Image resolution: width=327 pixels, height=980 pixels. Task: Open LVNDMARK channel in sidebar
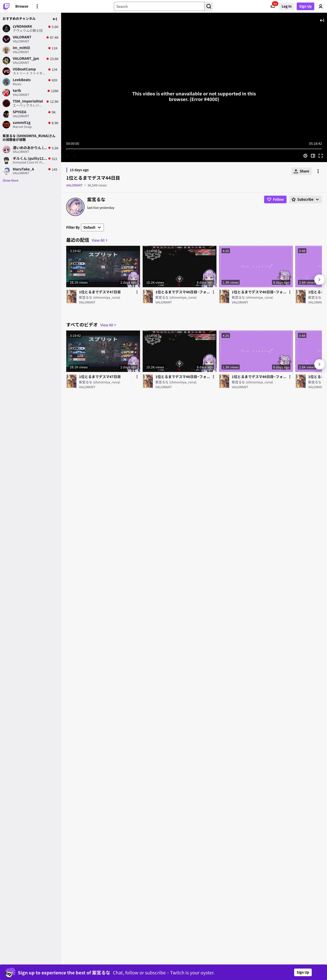(31, 28)
